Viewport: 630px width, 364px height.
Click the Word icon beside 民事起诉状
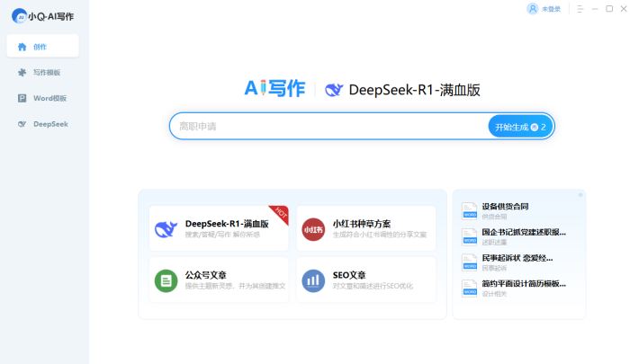tap(469, 262)
